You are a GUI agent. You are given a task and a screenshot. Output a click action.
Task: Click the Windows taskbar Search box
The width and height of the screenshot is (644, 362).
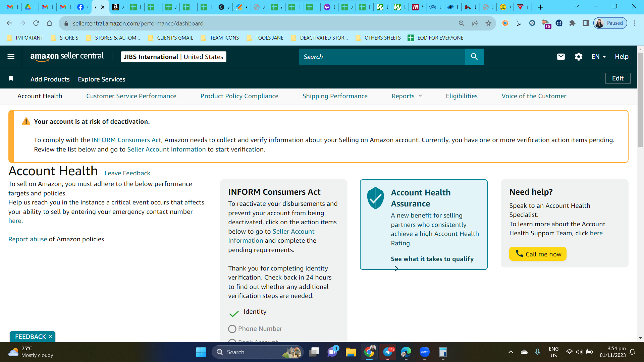click(258, 352)
